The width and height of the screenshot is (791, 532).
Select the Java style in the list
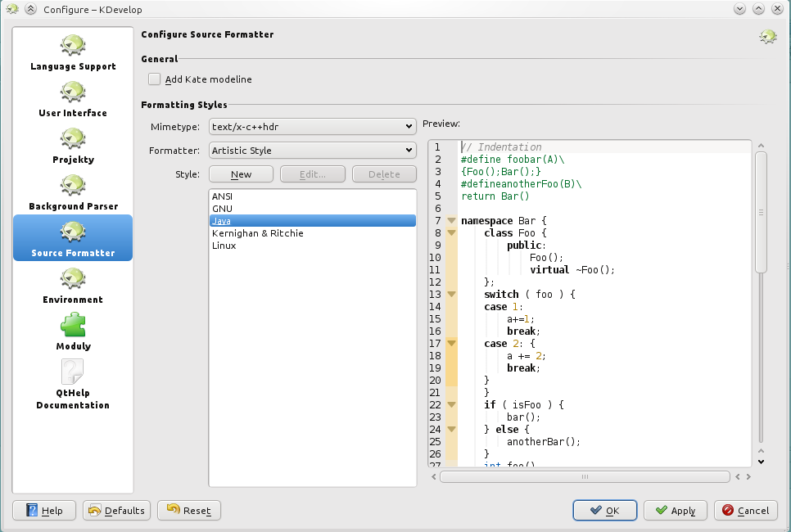pos(312,220)
